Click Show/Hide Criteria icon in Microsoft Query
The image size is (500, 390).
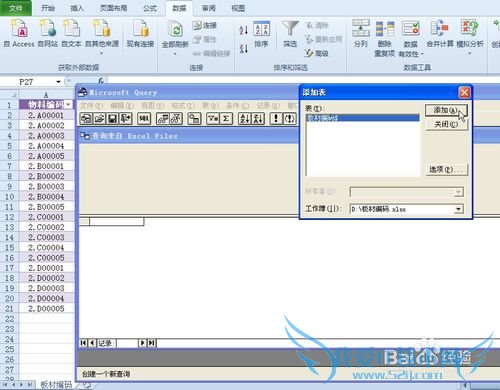tap(176, 119)
